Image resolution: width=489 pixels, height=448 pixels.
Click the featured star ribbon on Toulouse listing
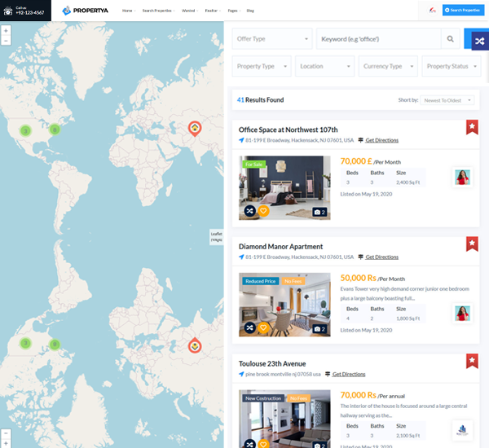(x=472, y=361)
